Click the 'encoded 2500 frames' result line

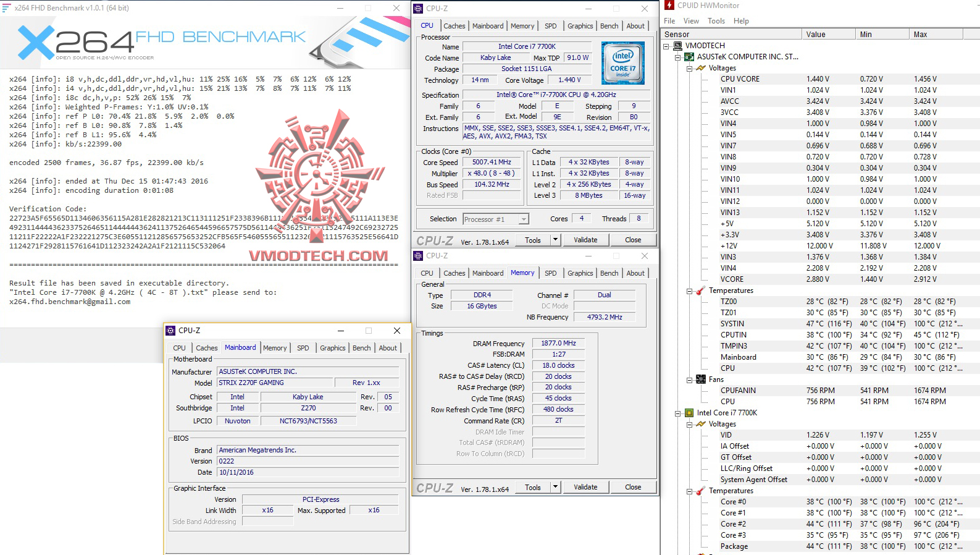point(106,163)
